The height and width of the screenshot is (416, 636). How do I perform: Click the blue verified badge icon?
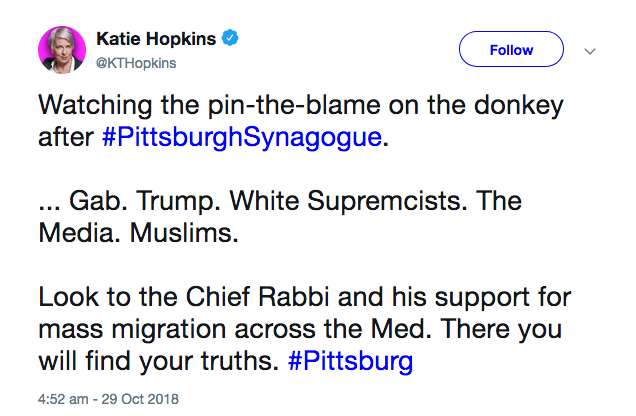230,39
